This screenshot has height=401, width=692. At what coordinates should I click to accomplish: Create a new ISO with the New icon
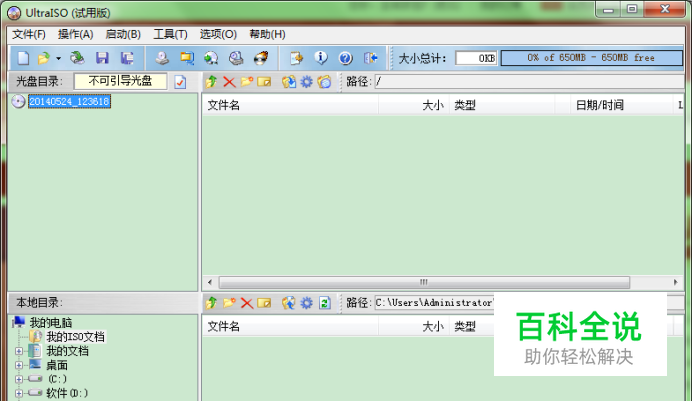[x=23, y=58]
